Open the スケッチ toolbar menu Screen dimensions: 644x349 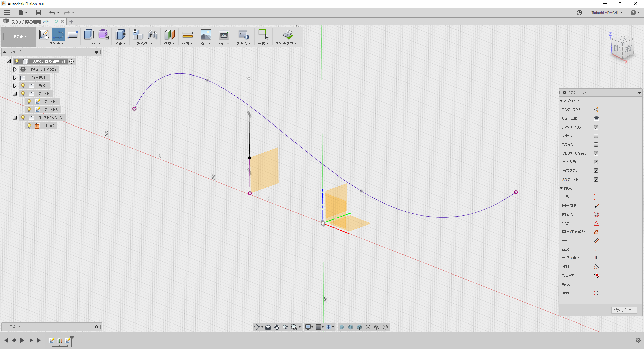57,44
